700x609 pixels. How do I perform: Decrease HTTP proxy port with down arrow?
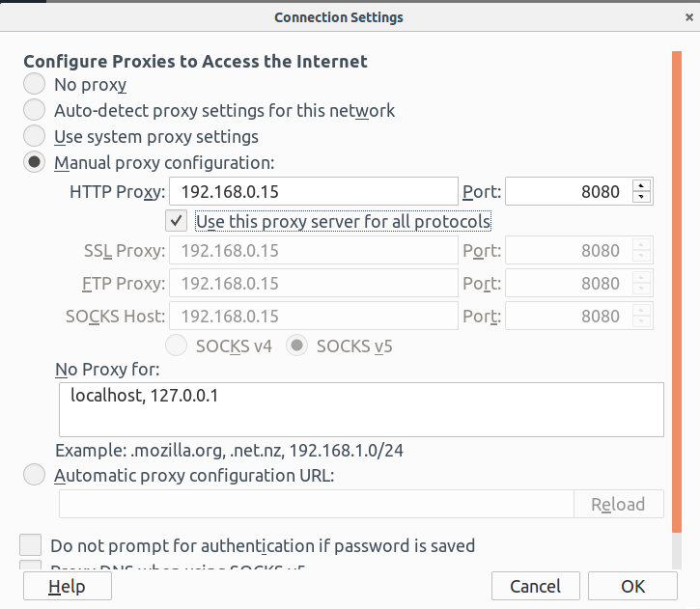coord(641,197)
